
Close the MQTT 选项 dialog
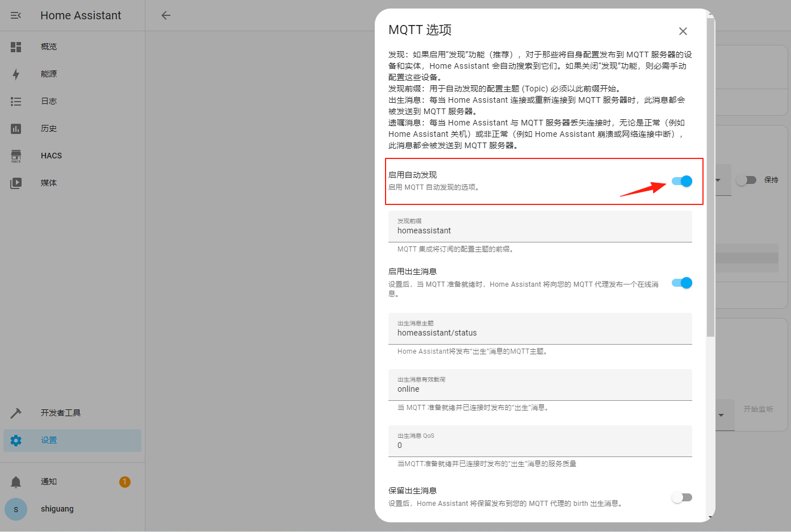click(x=683, y=31)
